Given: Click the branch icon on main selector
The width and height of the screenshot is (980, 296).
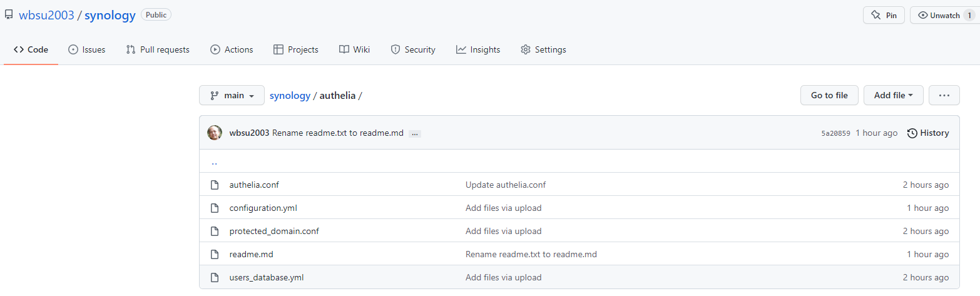Looking at the screenshot, I should 214,95.
